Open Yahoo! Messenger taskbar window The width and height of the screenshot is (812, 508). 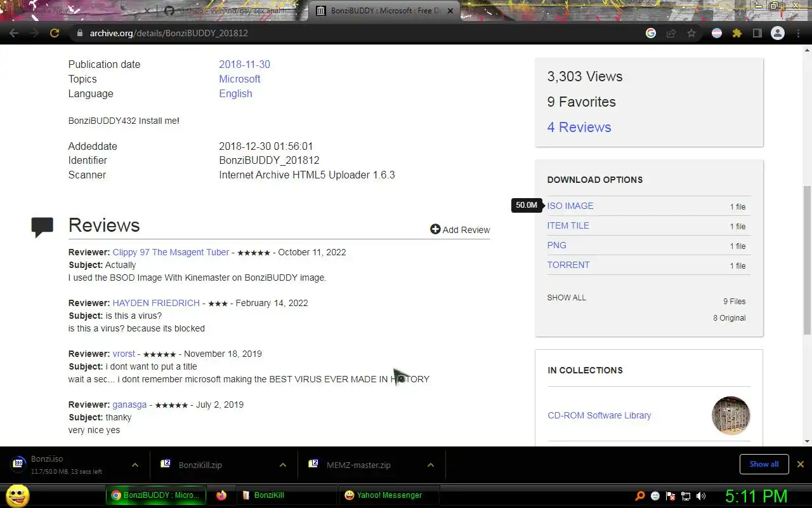[x=389, y=495]
